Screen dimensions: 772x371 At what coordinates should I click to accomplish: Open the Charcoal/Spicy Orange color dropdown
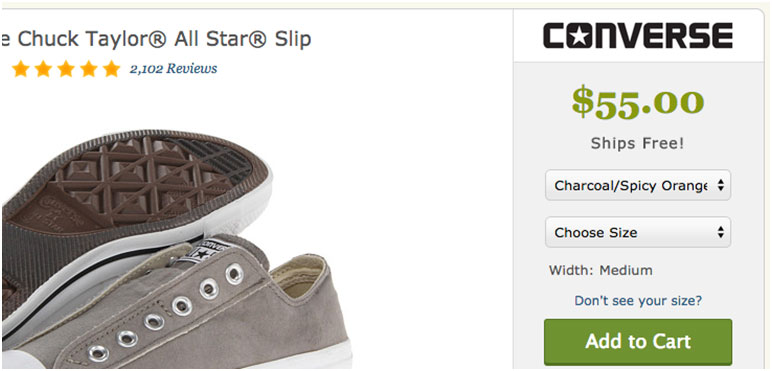638,186
